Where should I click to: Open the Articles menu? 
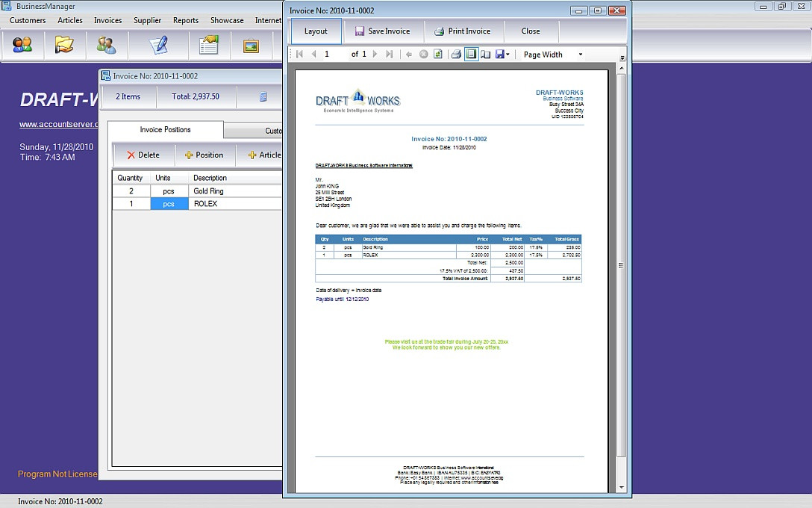[x=70, y=20]
